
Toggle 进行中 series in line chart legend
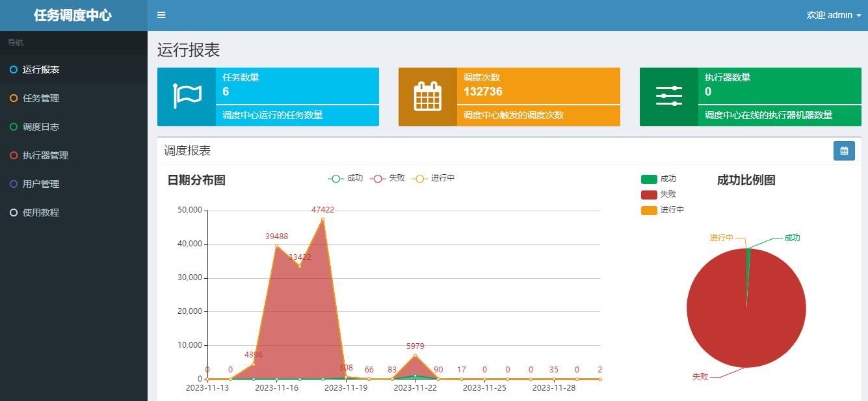[x=434, y=178]
